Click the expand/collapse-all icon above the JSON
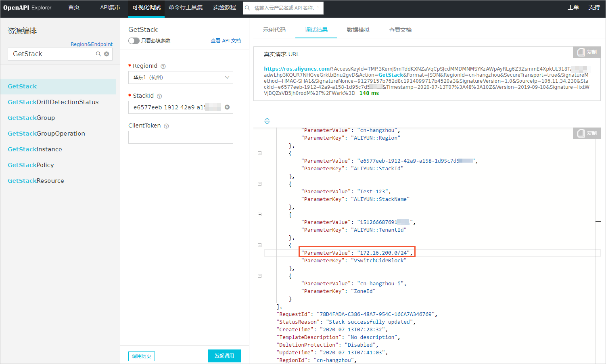 coord(267,121)
